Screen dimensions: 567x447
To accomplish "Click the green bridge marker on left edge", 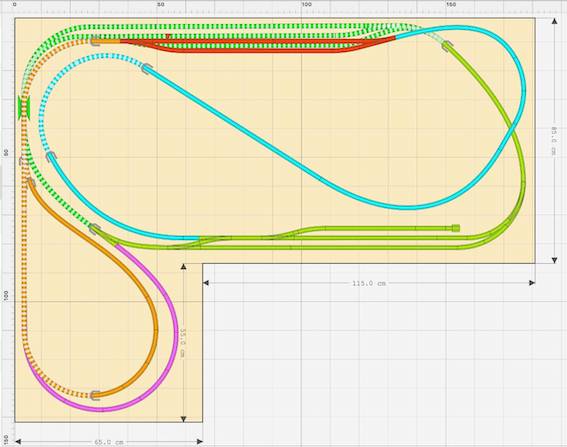I will (24, 108).
